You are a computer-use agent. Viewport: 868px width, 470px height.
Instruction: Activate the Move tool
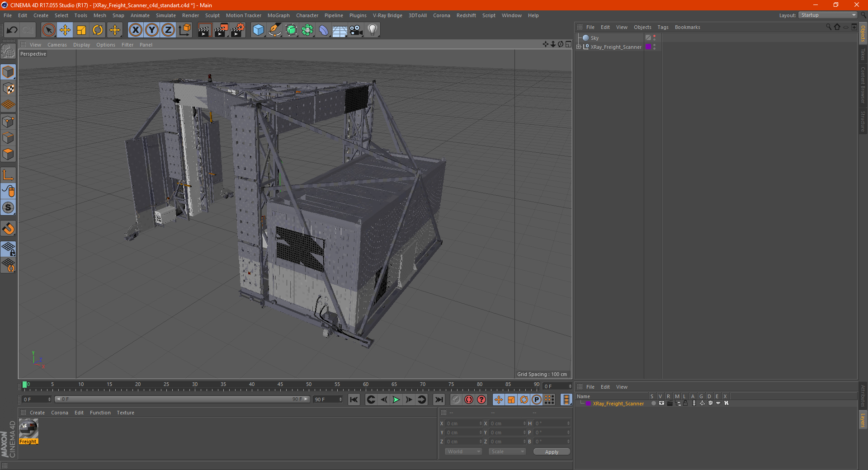(x=65, y=30)
